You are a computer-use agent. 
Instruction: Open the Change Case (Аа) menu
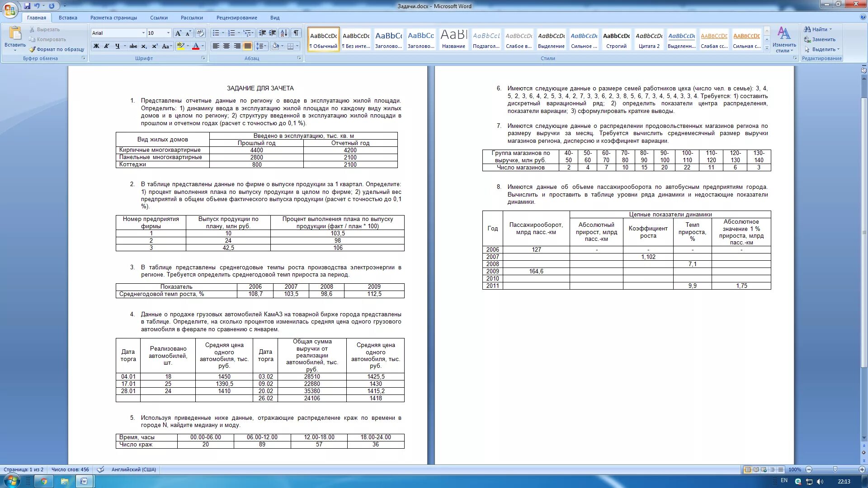point(166,46)
